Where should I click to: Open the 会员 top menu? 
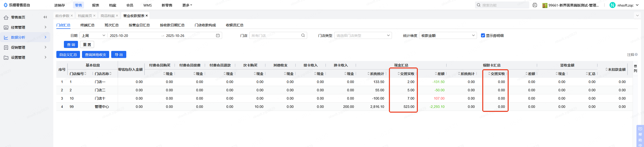130,5
